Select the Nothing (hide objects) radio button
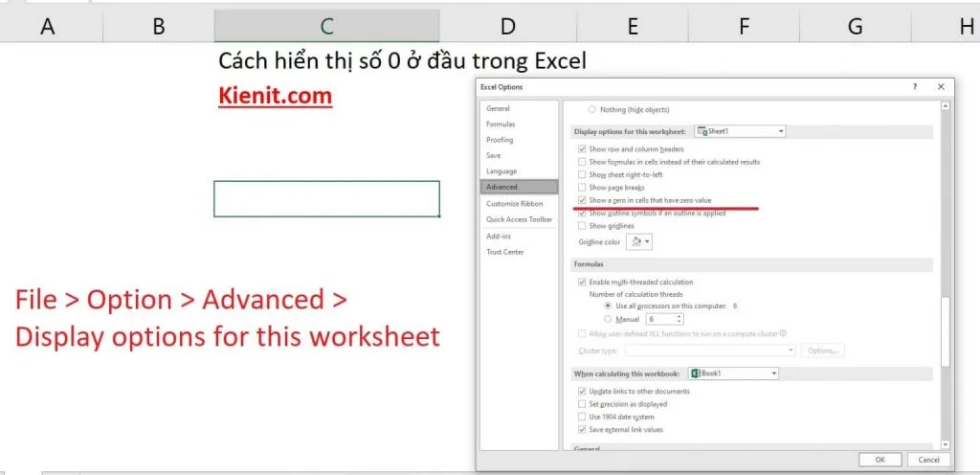 [x=591, y=109]
